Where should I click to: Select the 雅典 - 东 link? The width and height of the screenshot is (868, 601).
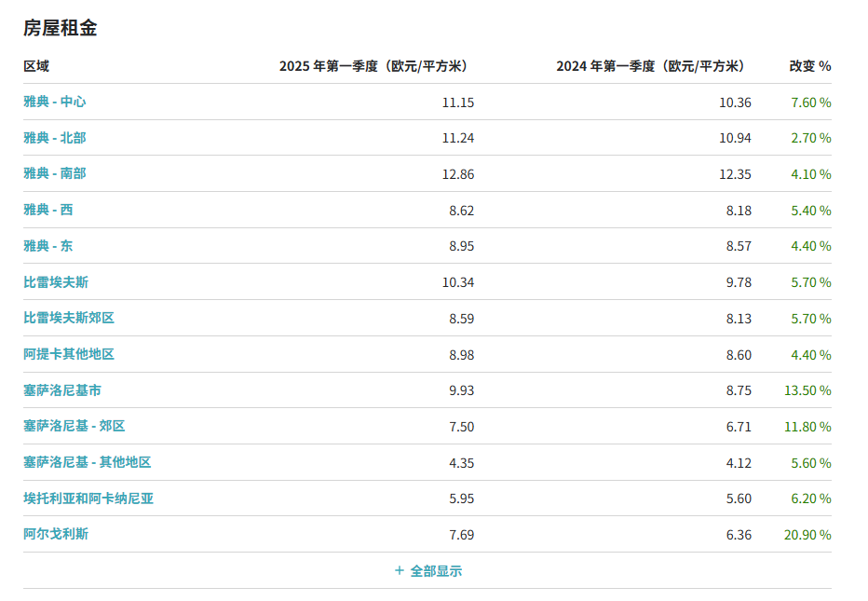(x=48, y=246)
